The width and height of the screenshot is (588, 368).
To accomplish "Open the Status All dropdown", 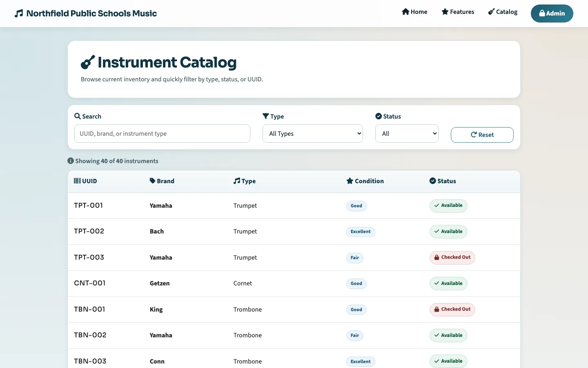I will pos(407,134).
